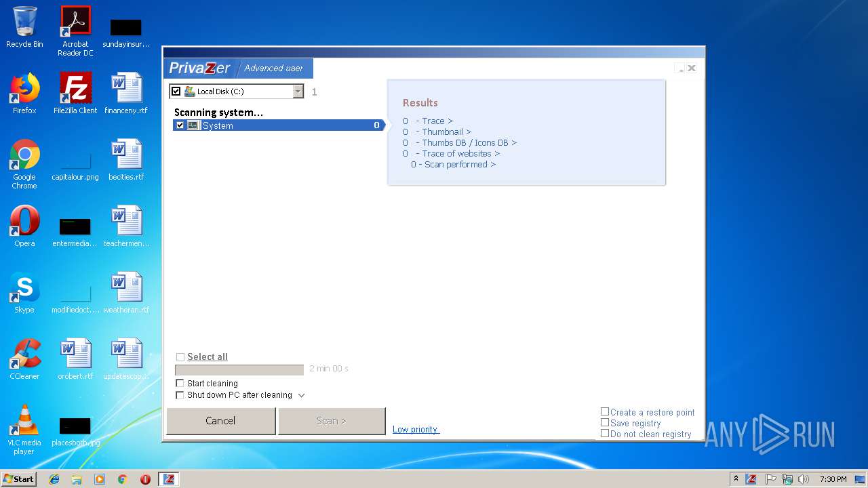This screenshot has width=868, height=488.
Task: Open becities.rtf document icon
Action: tap(126, 160)
